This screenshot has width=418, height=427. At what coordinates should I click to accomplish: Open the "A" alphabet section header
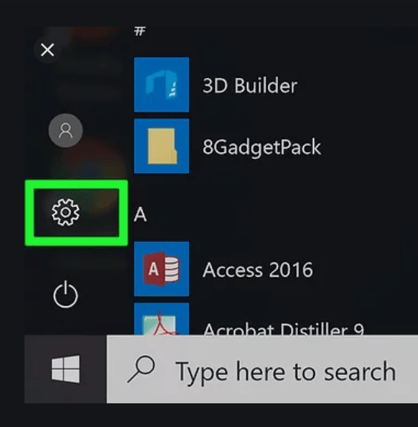tap(140, 215)
